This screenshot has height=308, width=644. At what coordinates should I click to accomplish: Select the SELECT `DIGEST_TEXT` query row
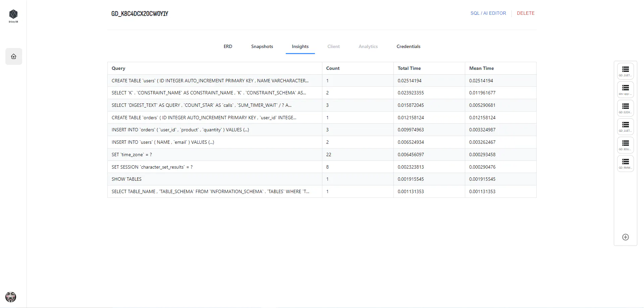pos(322,105)
